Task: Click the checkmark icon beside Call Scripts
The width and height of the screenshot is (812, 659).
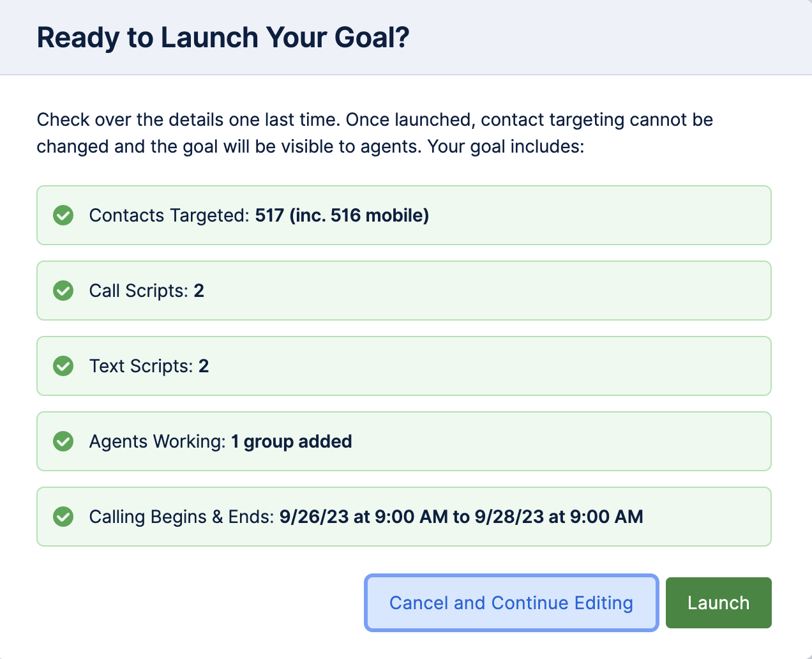Action: 63,291
